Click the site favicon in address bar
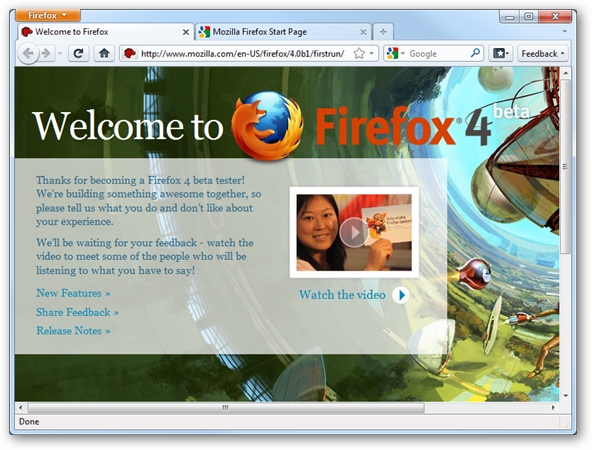592x450 pixels. pos(130,53)
